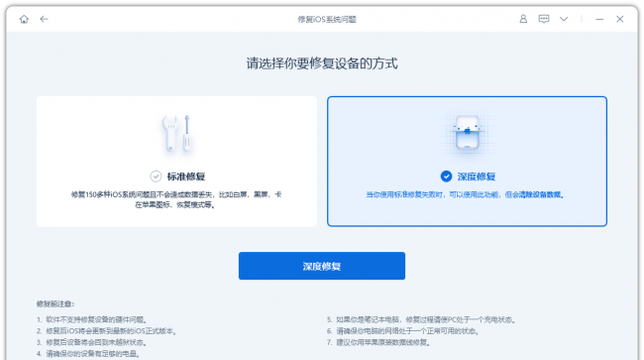Expand the title bar chevron menu

(564, 19)
